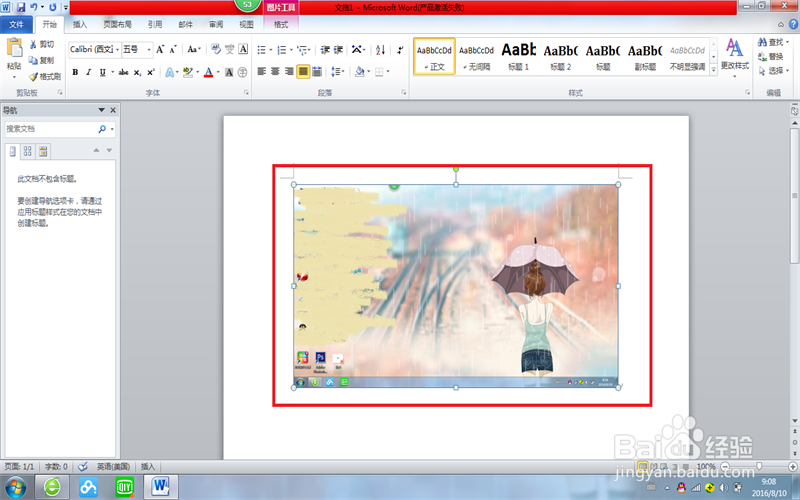Click the zoom slider handle

pos(759,466)
